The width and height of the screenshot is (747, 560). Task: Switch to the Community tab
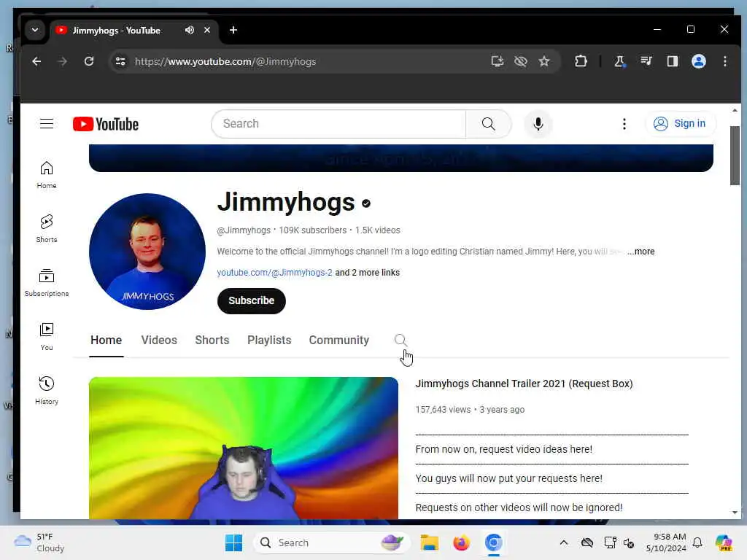[x=338, y=340]
